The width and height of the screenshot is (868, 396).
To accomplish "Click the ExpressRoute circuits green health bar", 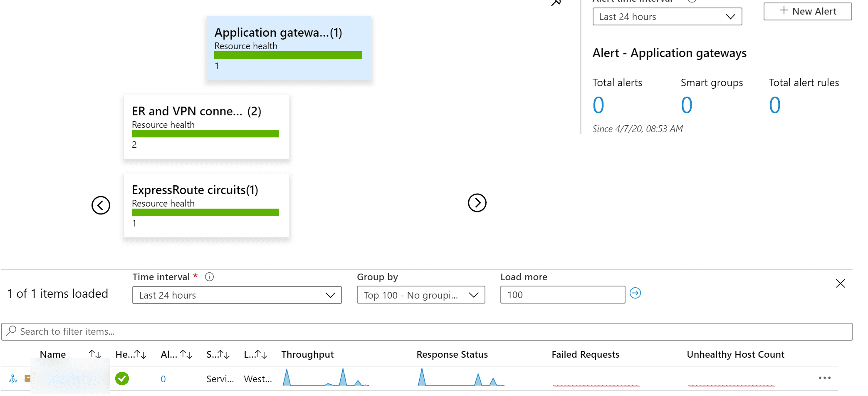I will pos(205,212).
